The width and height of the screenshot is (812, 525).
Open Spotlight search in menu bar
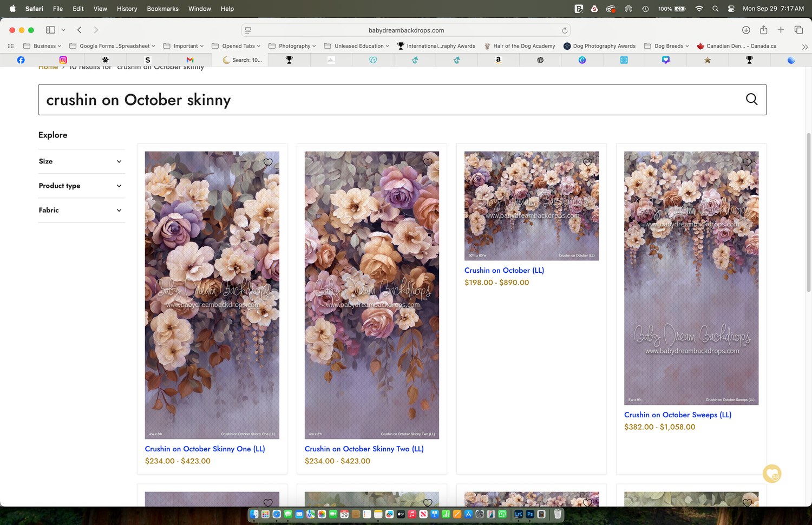pos(716,9)
